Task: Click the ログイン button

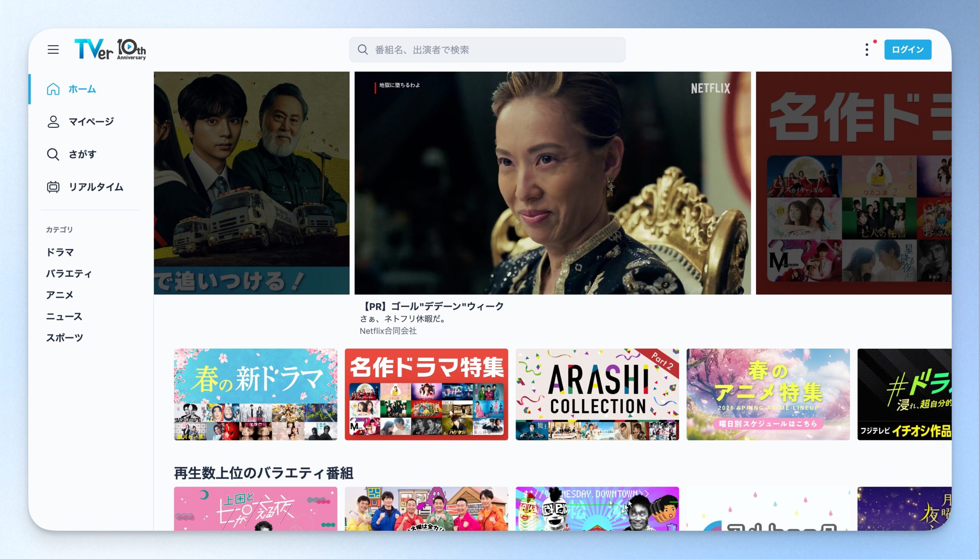Action: tap(908, 49)
